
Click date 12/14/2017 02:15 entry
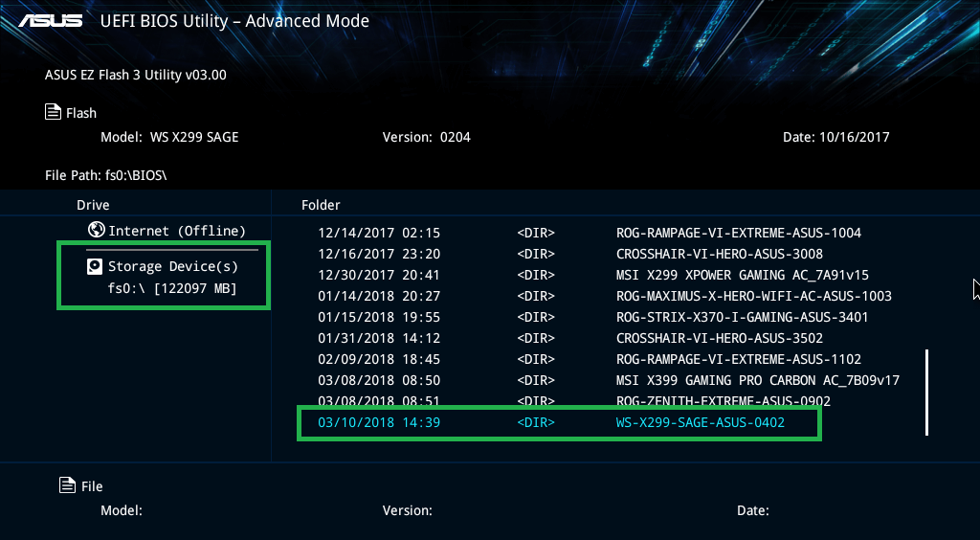point(379,233)
